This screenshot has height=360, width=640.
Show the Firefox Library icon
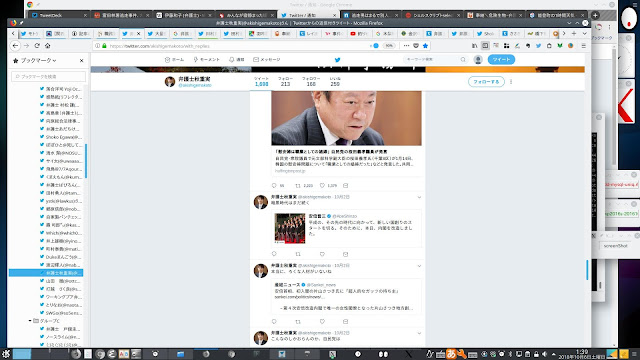[x=474, y=46]
